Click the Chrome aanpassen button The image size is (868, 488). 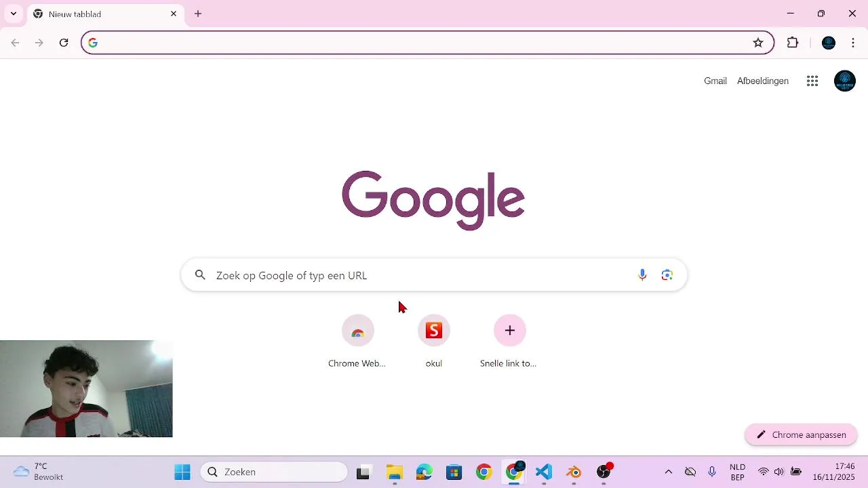tap(801, 435)
